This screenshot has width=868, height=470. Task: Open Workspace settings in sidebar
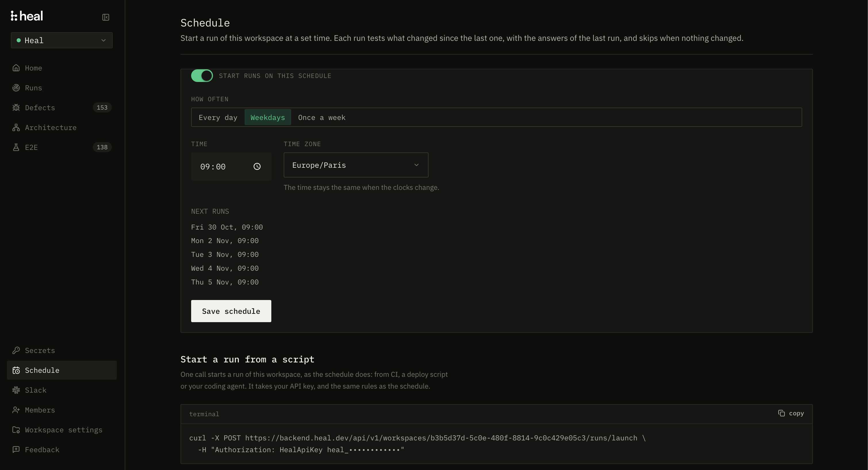pos(62,430)
